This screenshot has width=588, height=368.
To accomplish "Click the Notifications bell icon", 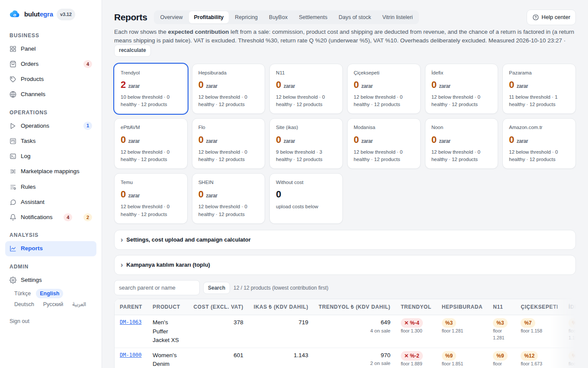I will tap(13, 217).
